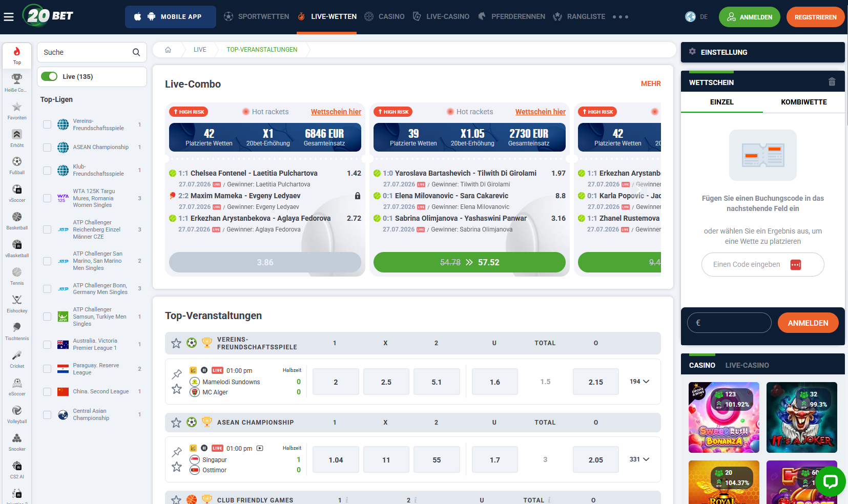This screenshot has height=504, width=848.
Task: Expand 331 more markets for Singapur match
Action: point(639,459)
